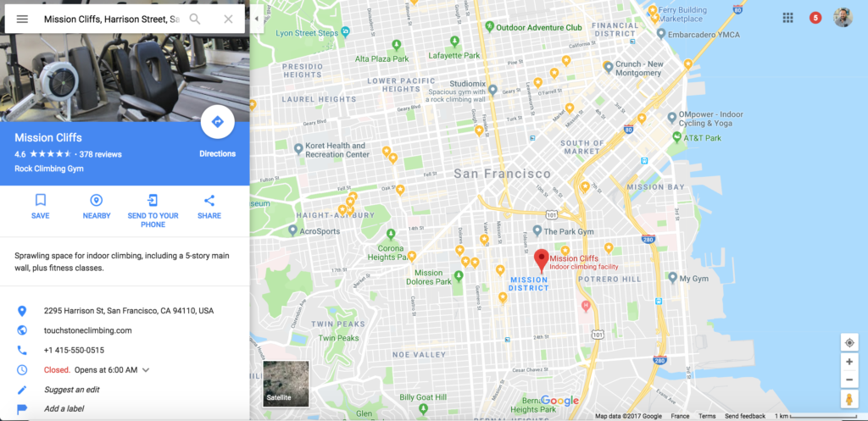Find places nearby via Nearby icon
868x421 pixels.
[97, 200]
